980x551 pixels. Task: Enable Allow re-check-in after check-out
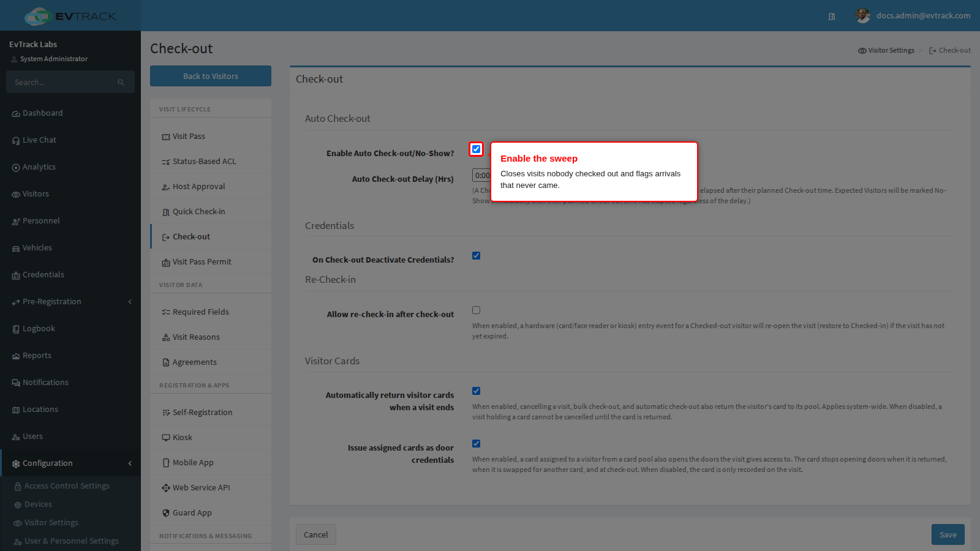coord(476,310)
